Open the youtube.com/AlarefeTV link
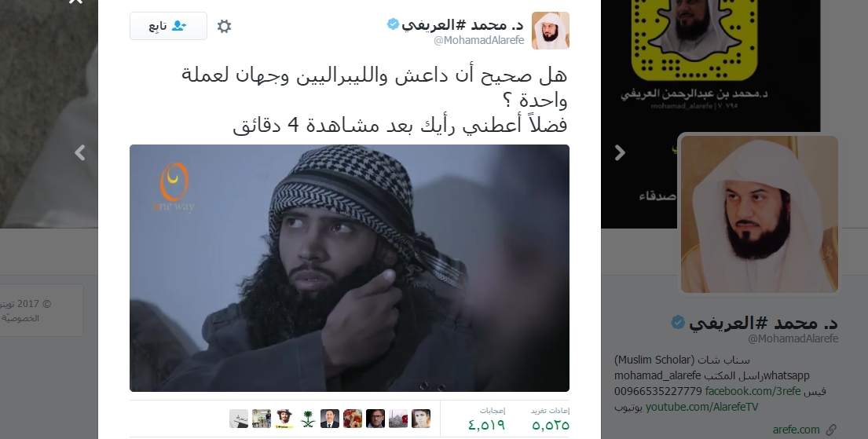The width and height of the screenshot is (868, 439). 702,407
